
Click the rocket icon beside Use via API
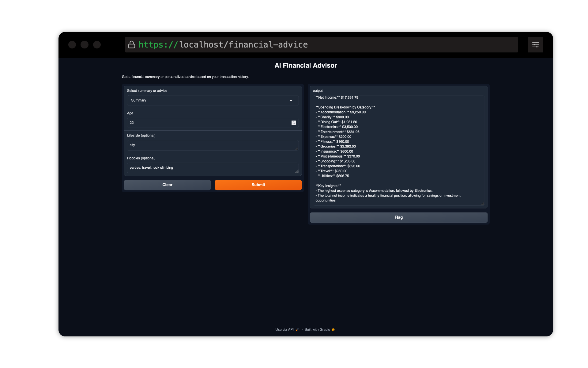click(297, 330)
